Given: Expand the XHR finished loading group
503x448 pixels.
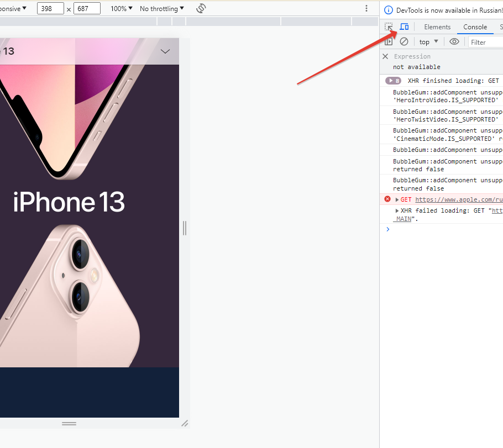Looking at the screenshot, I should pyautogui.click(x=392, y=81).
